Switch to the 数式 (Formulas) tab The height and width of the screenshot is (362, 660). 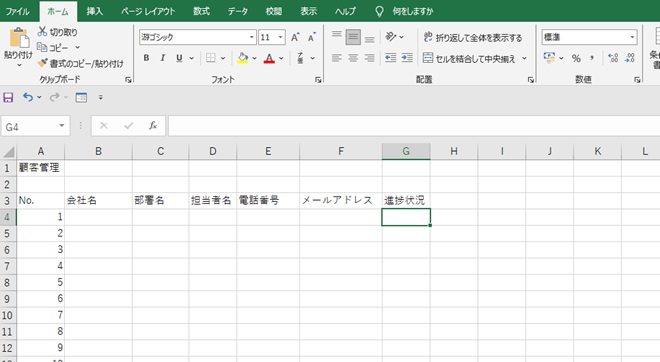click(201, 11)
